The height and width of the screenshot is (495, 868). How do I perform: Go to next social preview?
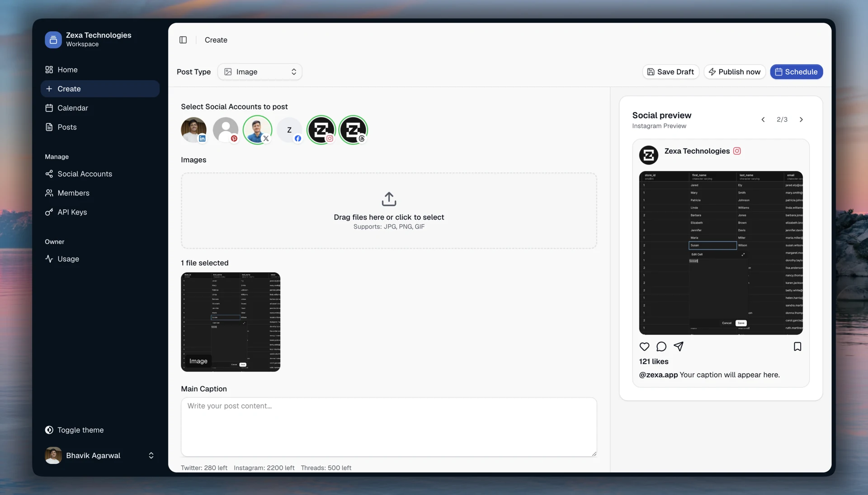(801, 120)
